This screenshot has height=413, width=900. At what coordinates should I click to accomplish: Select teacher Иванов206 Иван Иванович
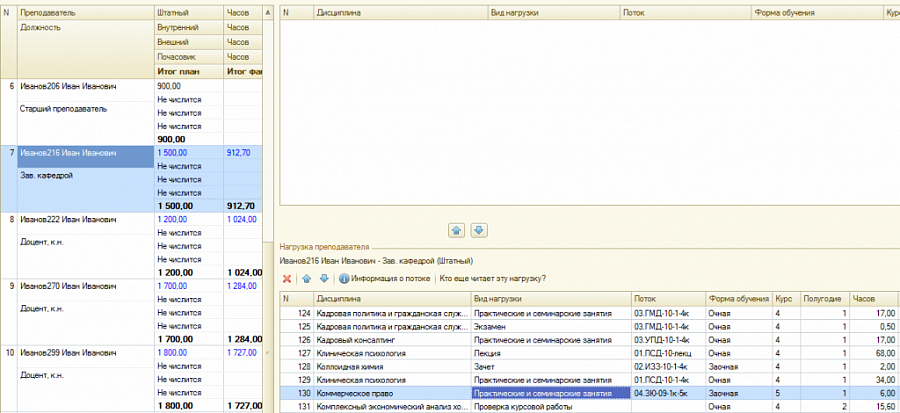tap(68, 86)
